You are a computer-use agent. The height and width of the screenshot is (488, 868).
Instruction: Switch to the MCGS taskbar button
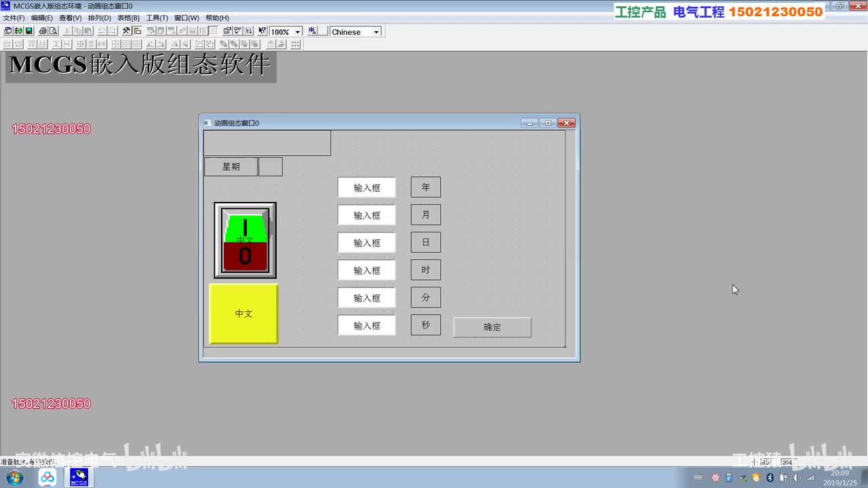click(x=79, y=478)
